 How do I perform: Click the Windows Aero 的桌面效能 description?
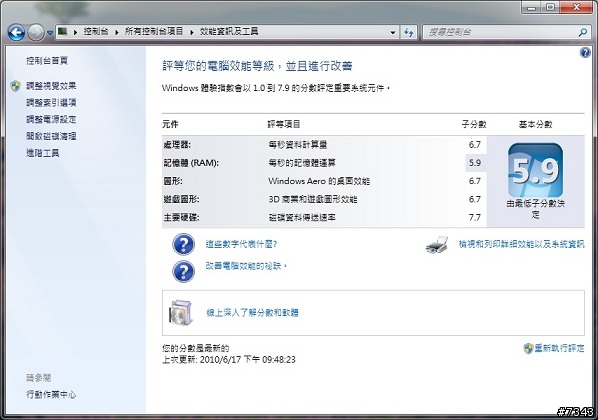[x=319, y=181]
